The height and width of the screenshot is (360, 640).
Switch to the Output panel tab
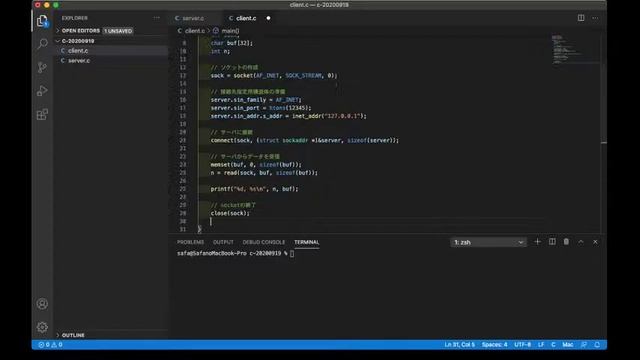223,242
